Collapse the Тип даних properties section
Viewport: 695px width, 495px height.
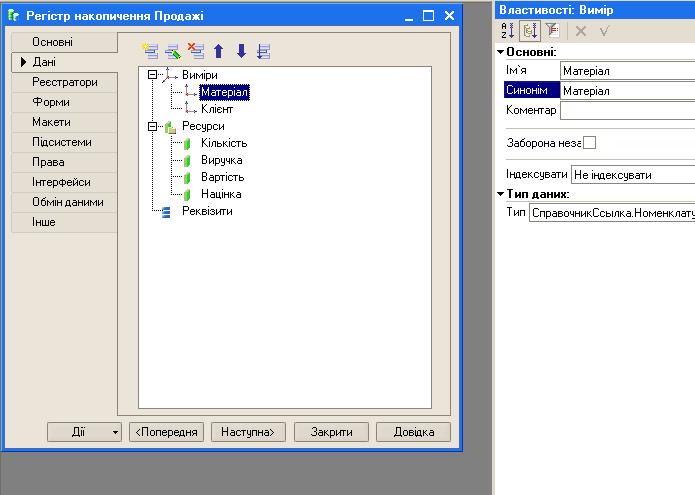tap(500, 194)
